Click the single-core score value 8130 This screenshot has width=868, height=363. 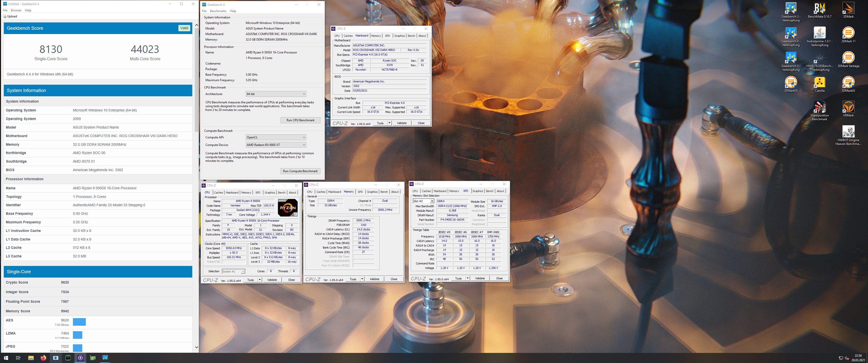[x=51, y=49]
